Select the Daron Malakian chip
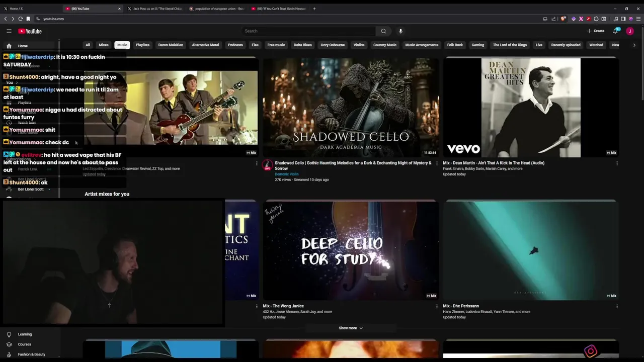Image resolution: width=644 pixels, height=362 pixels. point(171,45)
